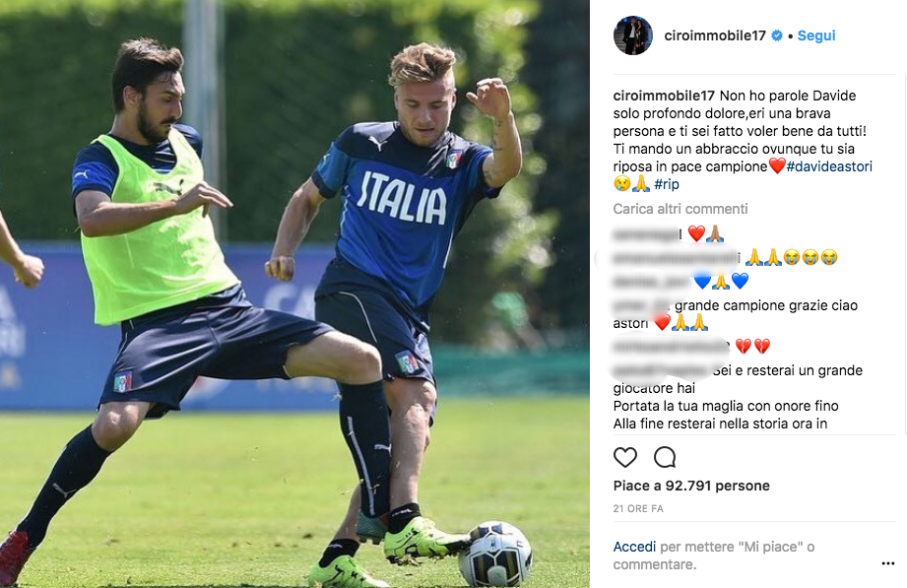The width and height of the screenshot is (907, 588).
Task: Like the post with heart icon
Action: click(x=624, y=457)
